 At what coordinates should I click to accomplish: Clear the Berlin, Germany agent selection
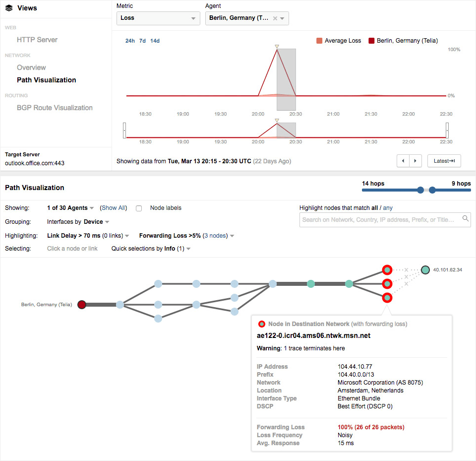pos(275,18)
